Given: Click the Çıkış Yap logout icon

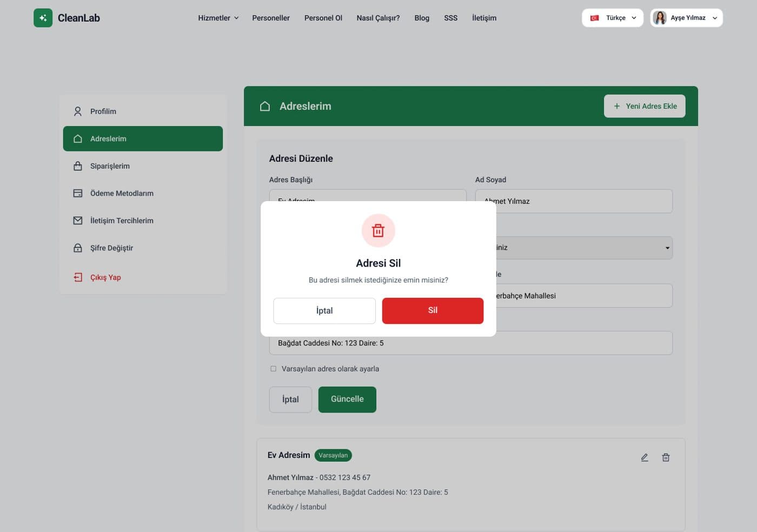Looking at the screenshot, I should coord(78,277).
